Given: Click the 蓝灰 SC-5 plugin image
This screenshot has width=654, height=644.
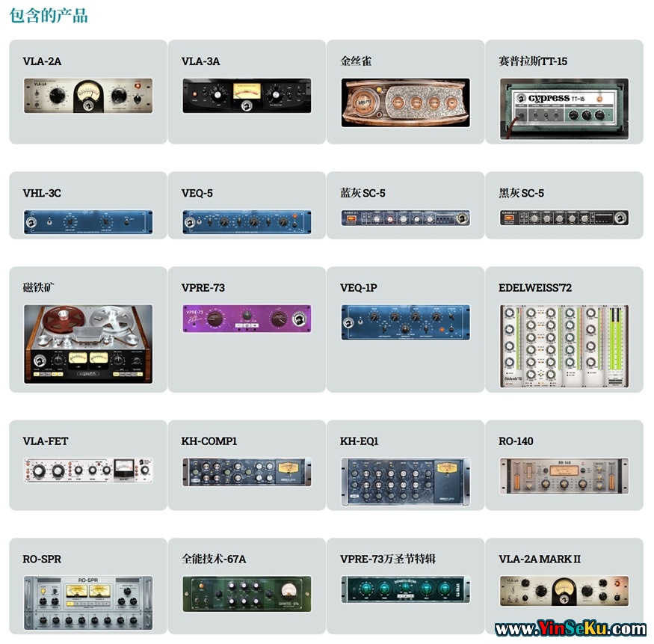Looking at the screenshot, I should (405, 218).
